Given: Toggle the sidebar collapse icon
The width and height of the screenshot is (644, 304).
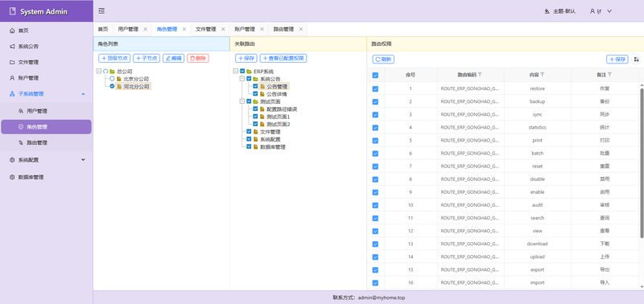Looking at the screenshot, I should (x=101, y=11).
